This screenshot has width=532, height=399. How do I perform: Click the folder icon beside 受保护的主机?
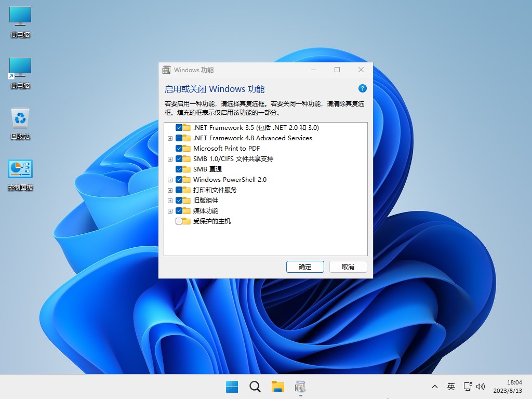187,221
